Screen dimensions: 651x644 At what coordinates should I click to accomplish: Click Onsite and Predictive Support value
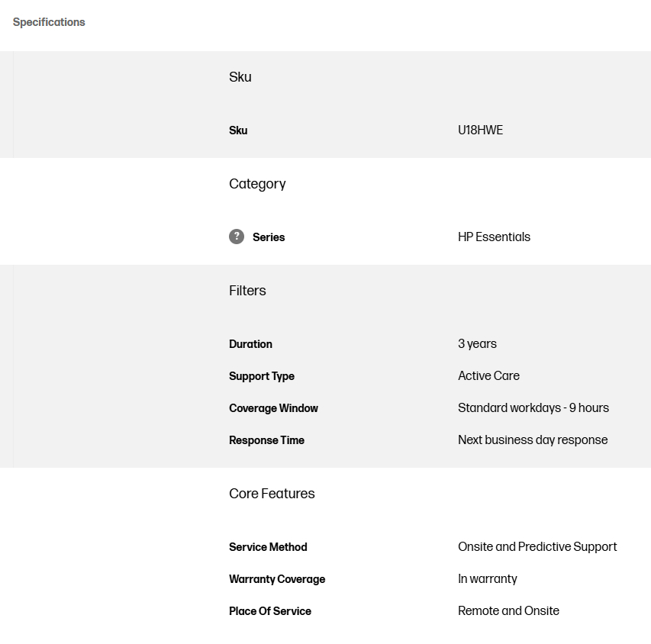[537, 547]
